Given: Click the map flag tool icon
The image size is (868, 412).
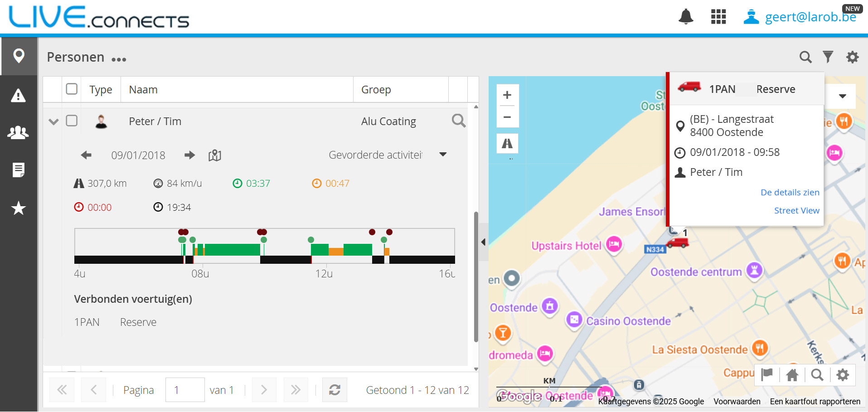Looking at the screenshot, I should click(x=767, y=375).
